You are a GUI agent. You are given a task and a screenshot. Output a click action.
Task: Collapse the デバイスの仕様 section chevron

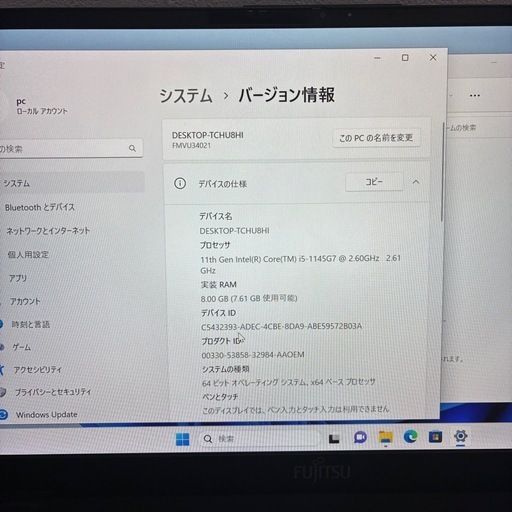click(416, 182)
